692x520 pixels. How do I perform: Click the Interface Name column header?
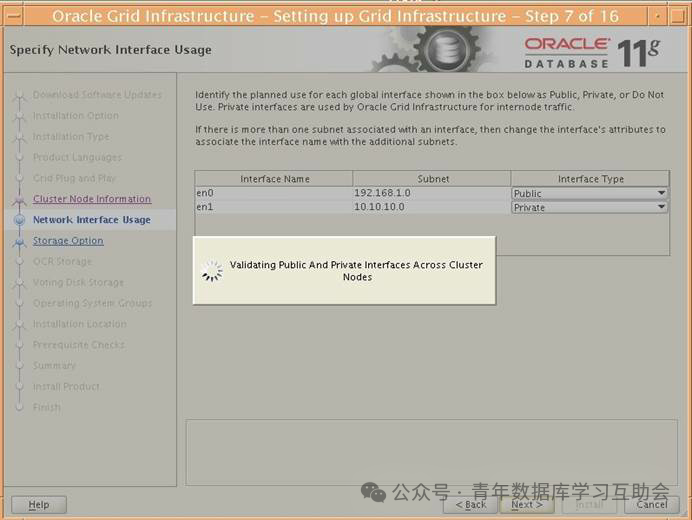click(x=274, y=179)
